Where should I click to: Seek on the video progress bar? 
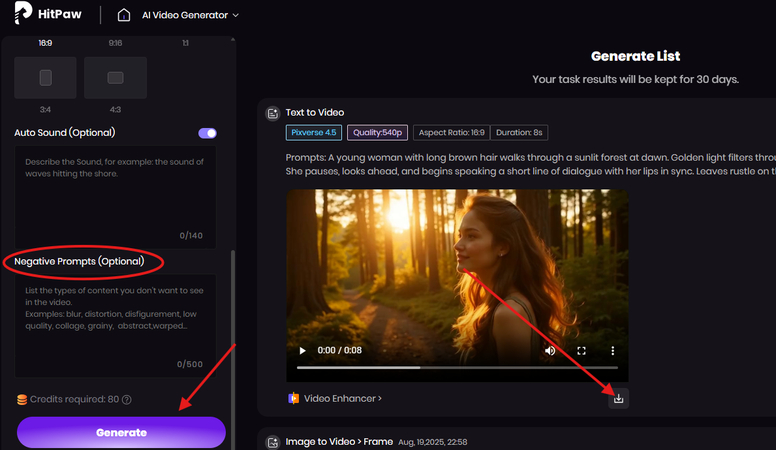tap(457, 367)
